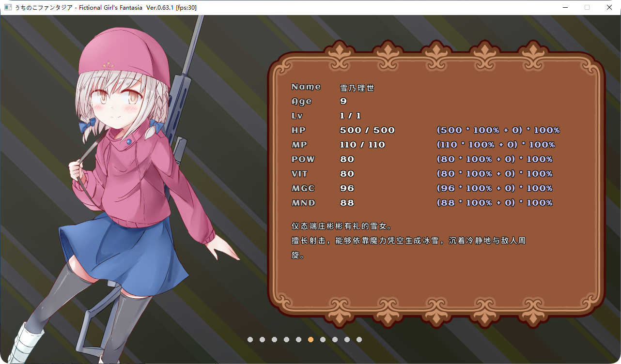Open the window system menu icon in title bar
Image resolution: width=621 pixels, height=364 pixels.
[8, 7]
